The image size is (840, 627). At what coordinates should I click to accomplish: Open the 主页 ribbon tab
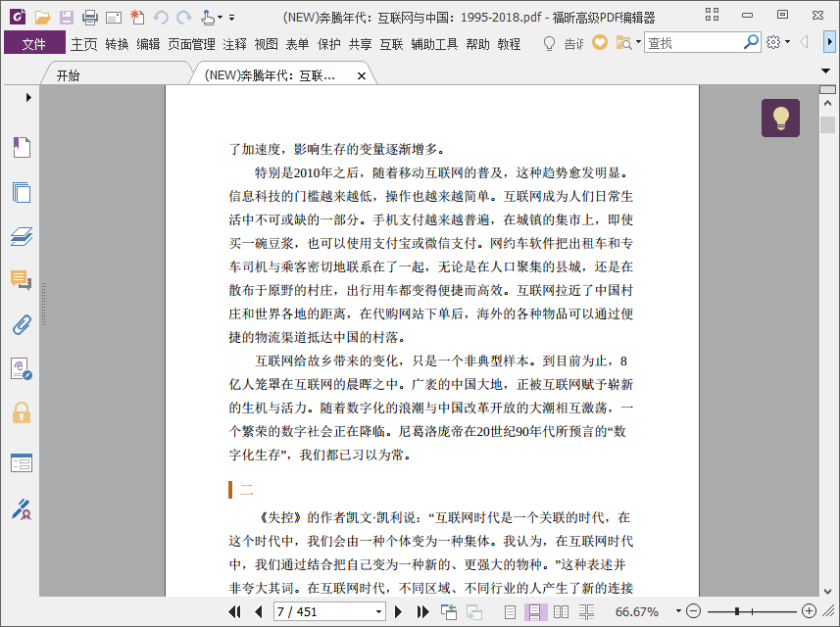[84, 44]
